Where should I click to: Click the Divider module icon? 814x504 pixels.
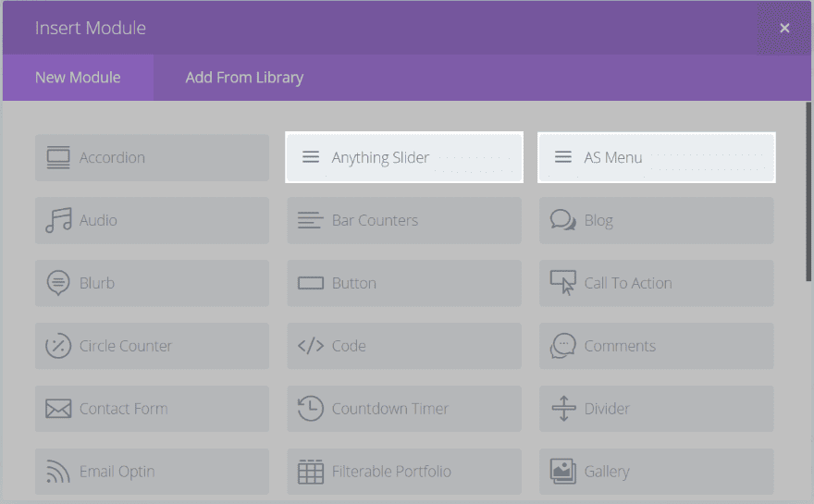[x=563, y=409]
